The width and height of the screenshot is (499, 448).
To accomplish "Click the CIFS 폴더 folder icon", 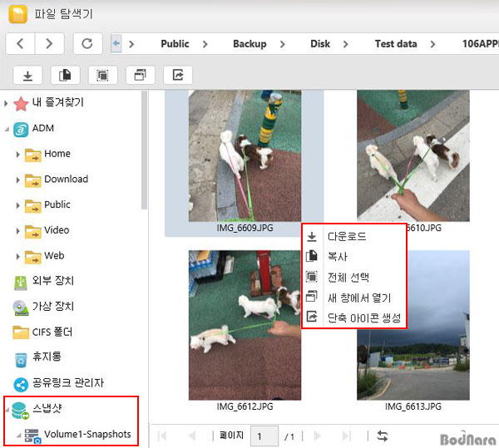I will tap(21, 332).
